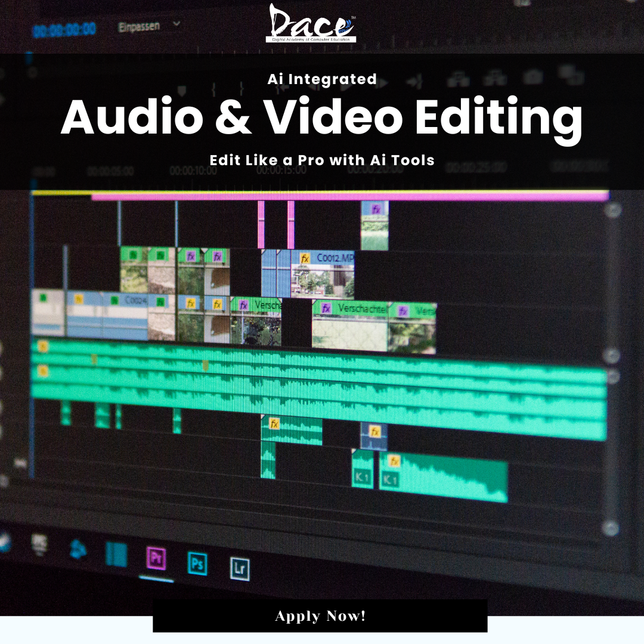Select the C0024 clip on the timeline
This screenshot has width=644, height=644.
[125, 316]
